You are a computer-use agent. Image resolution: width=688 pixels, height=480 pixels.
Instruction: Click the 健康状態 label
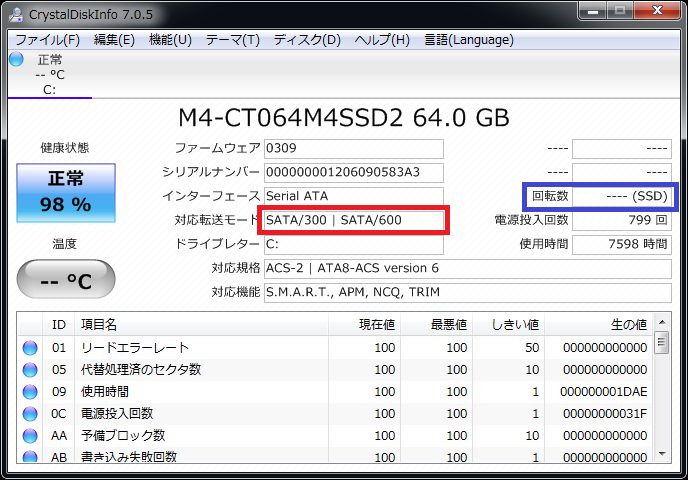[65, 148]
